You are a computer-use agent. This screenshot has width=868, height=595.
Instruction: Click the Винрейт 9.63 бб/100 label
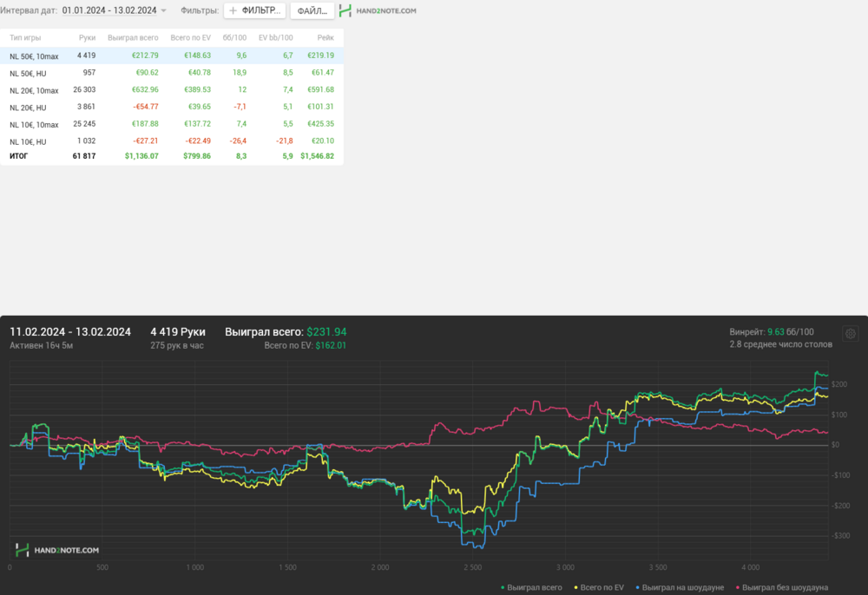coord(772,332)
